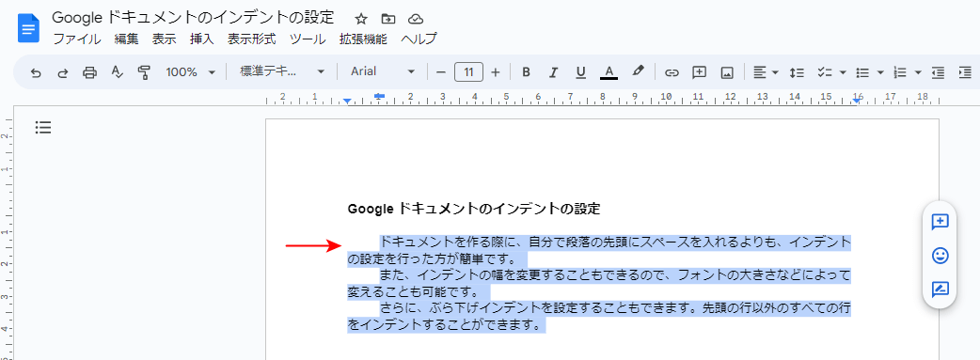Image resolution: width=980 pixels, height=360 pixels.
Task: Open the 表示形式 menu
Action: (251, 39)
